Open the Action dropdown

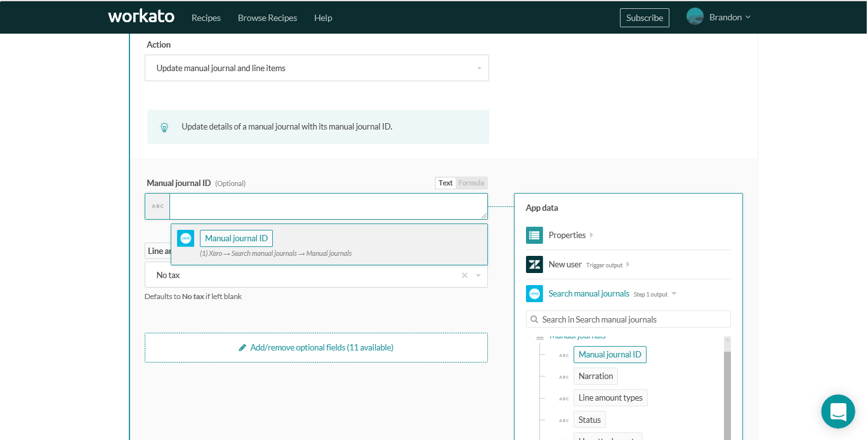(317, 68)
